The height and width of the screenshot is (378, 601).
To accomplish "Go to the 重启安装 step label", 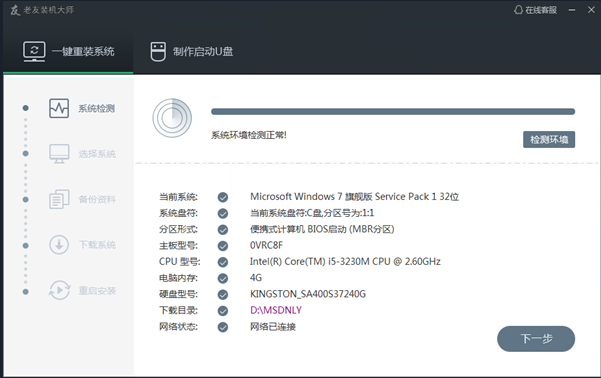I will pos(97,291).
